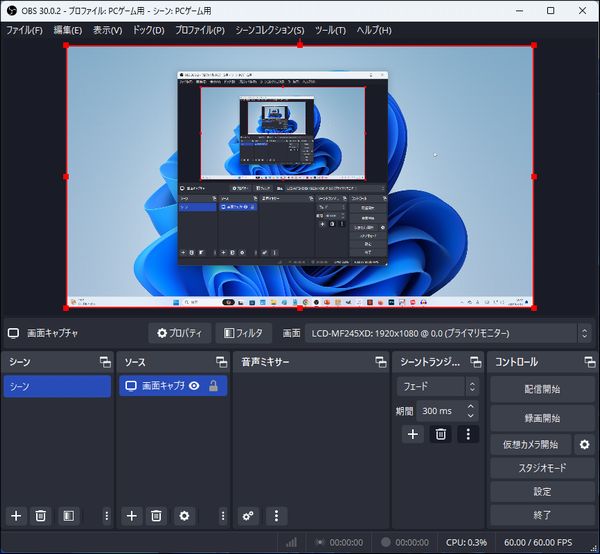The image size is (600, 554).
Task: Click the フェード dropdown arrows
Action: pyautogui.click(x=472, y=386)
